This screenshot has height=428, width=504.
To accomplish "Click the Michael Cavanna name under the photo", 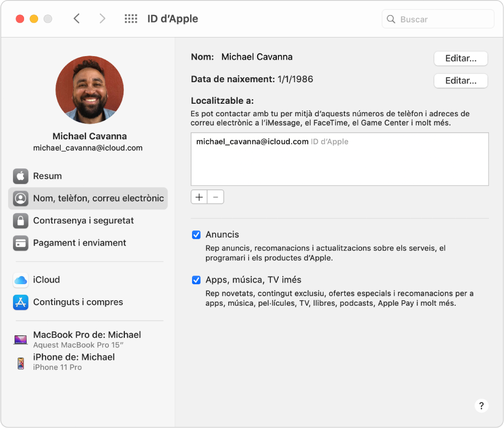I will (x=90, y=136).
